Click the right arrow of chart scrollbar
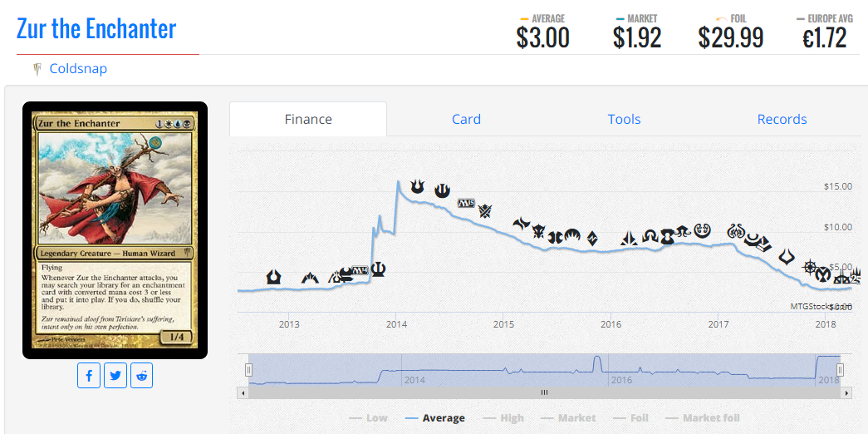 [x=846, y=392]
